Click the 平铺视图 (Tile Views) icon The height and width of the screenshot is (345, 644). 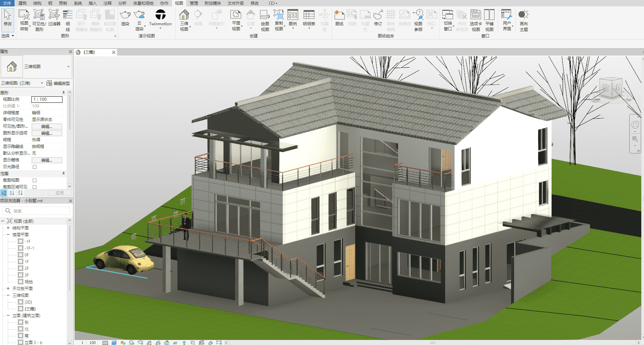pos(489,15)
